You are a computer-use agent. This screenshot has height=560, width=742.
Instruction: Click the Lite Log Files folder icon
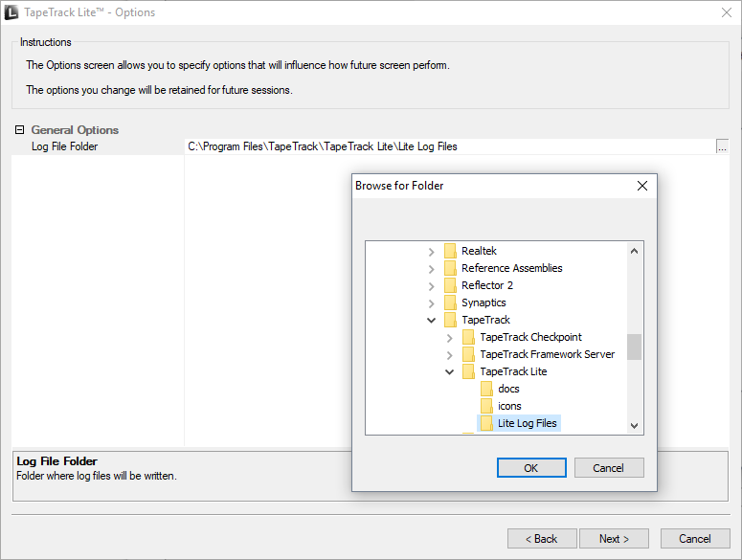486,423
